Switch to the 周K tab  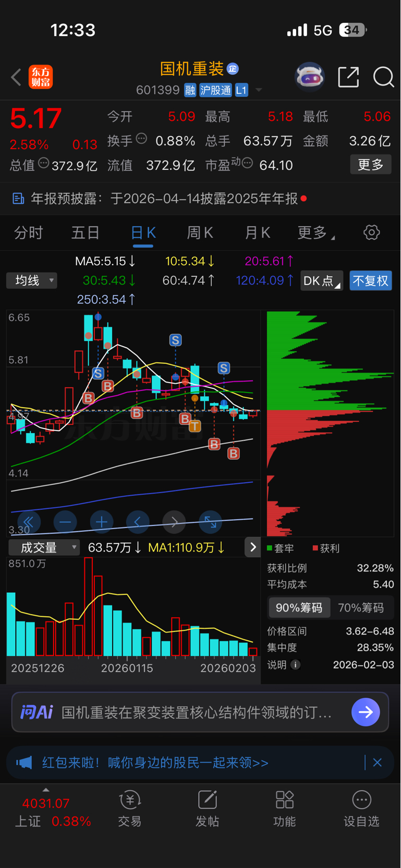[200, 233]
